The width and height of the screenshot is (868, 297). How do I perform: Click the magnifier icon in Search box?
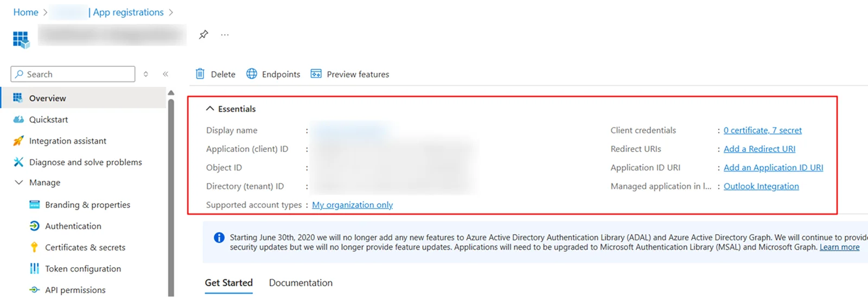pos(20,74)
